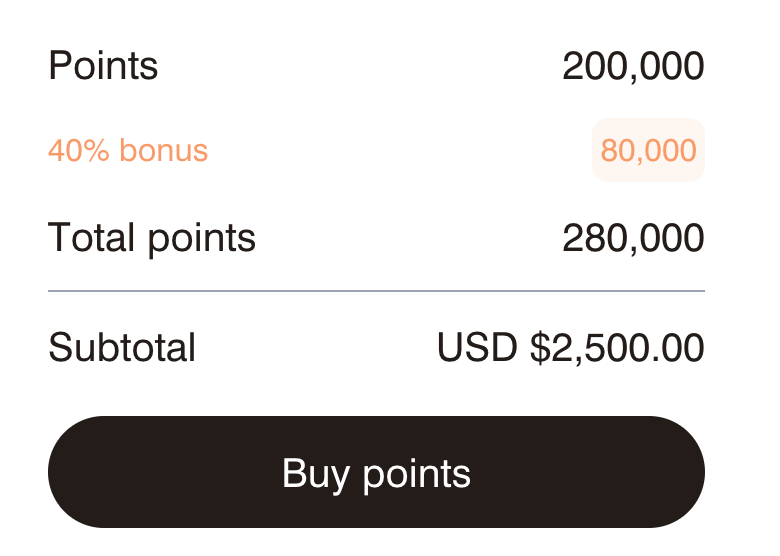Confirm purchase with the Buy points button
780x556 pixels.
click(376, 472)
